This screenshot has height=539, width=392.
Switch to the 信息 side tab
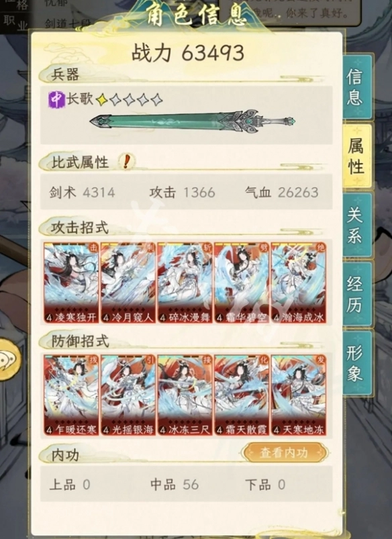click(x=357, y=87)
